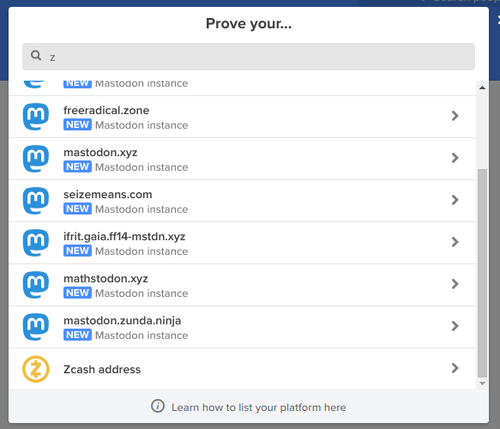The height and width of the screenshot is (429, 500).
Task: Click NEW badge under mastodon.zunda.ninja
Action: point(77,335)
